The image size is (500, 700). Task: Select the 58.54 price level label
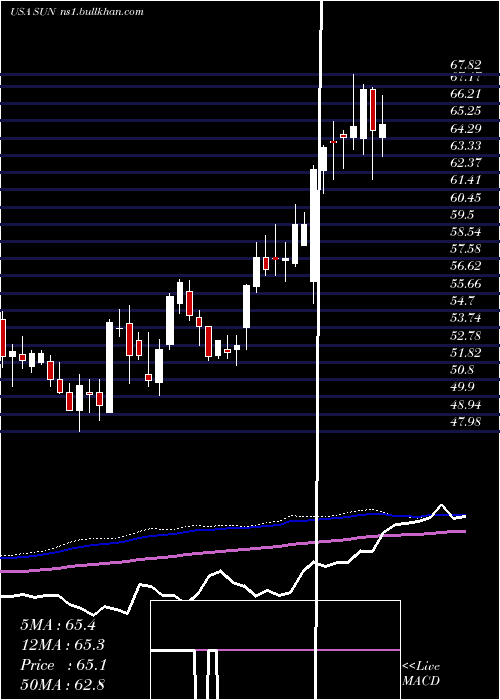pos(465,232)
